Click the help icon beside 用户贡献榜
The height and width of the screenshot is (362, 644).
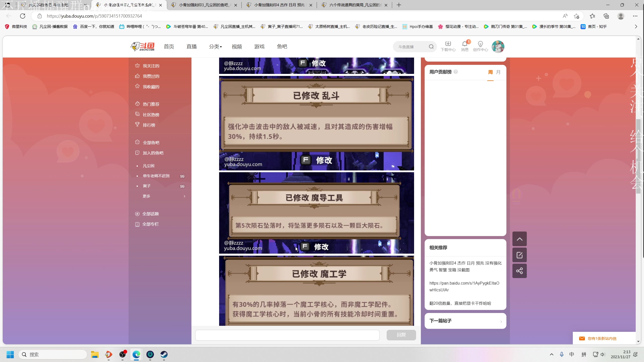456,72
